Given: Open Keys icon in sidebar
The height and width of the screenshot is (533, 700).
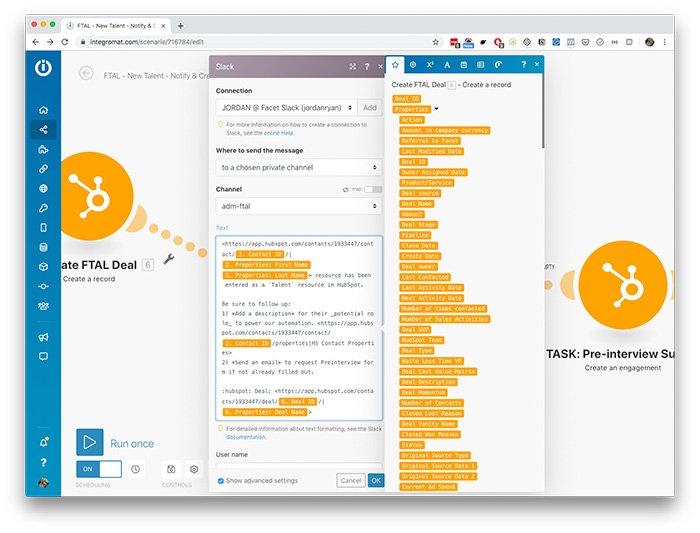Looking at the screenshot, I should 43,208.
